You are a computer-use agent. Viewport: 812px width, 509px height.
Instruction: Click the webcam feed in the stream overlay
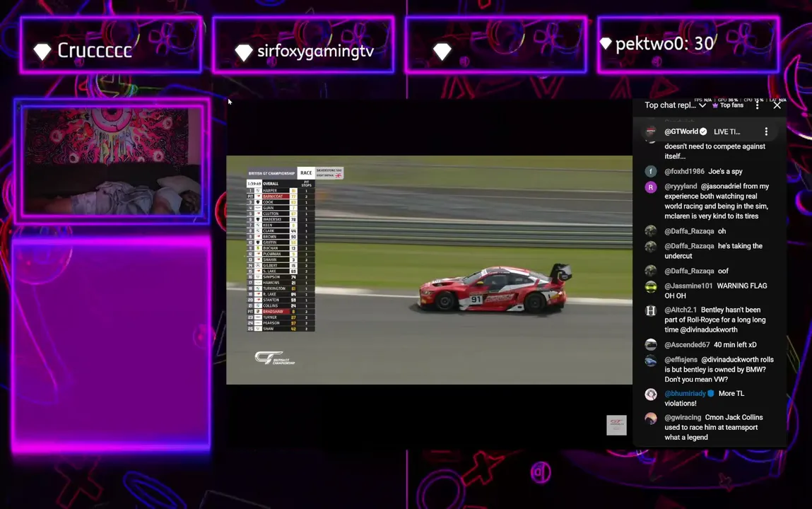(x=112, y=161)
